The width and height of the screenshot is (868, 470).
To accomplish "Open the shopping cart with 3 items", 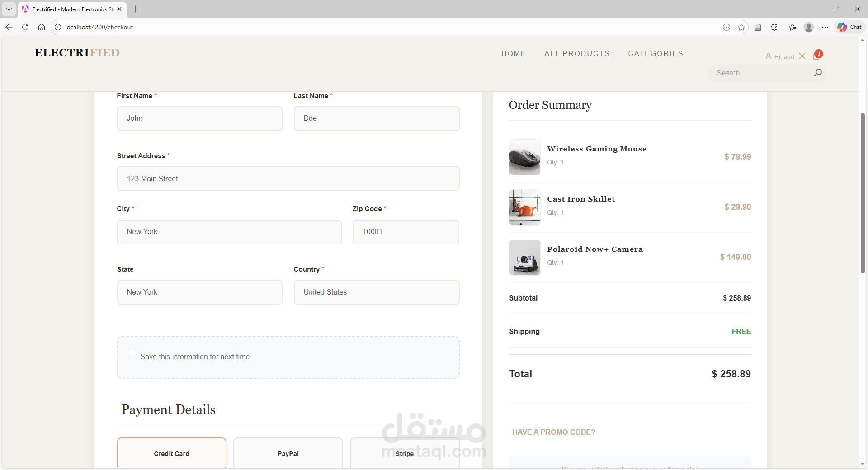I will (817, 55).
